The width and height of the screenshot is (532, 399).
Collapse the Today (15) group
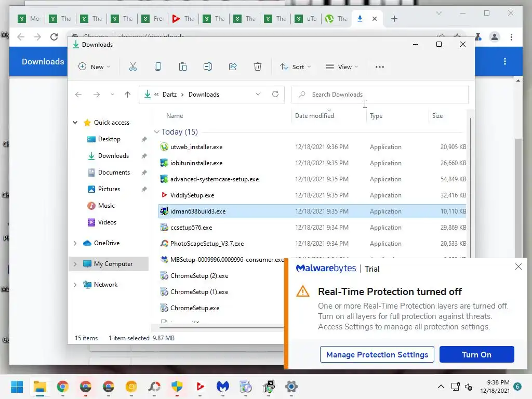(x=156, y=131)
